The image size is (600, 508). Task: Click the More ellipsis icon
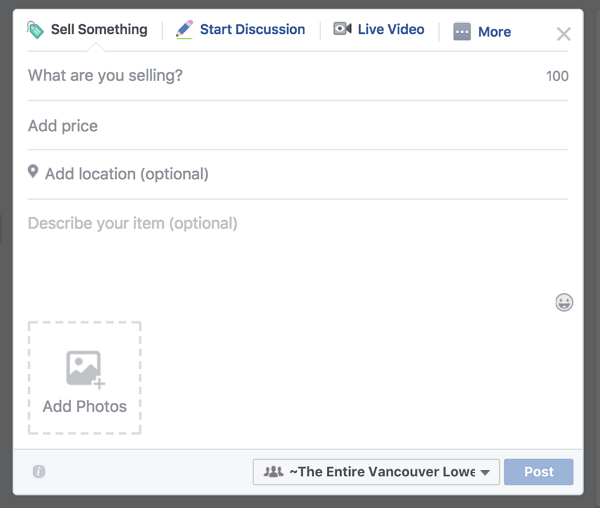click(x=462, y=31)
